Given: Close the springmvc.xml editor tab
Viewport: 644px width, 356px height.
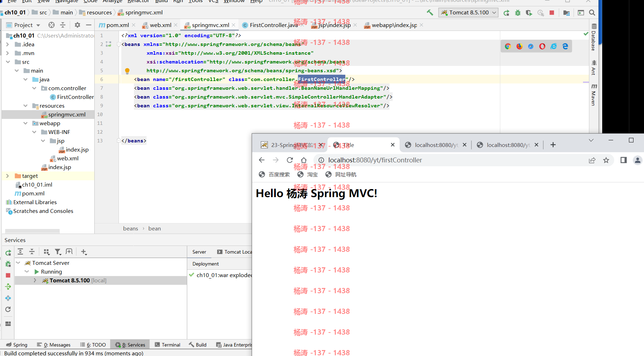Looking at the screenshot, I should [233, 25].
